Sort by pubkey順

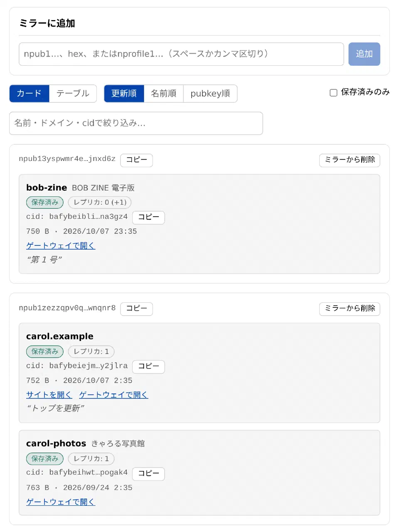click(210, 94)
